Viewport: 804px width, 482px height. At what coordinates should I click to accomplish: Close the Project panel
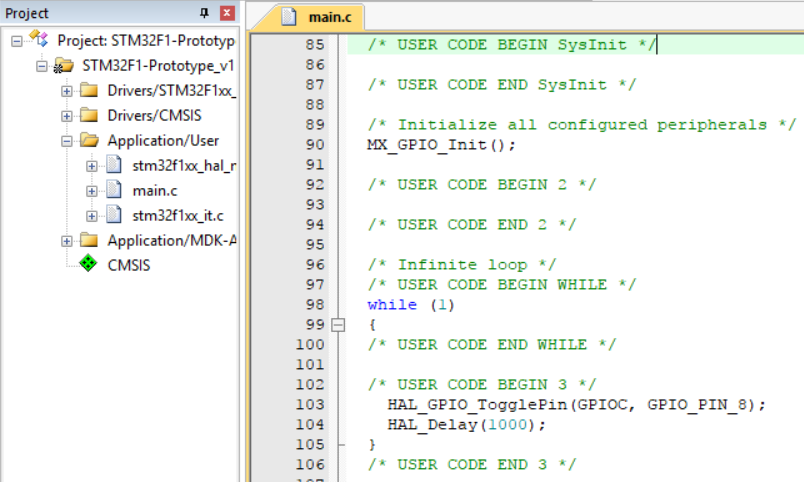(227, 13)
